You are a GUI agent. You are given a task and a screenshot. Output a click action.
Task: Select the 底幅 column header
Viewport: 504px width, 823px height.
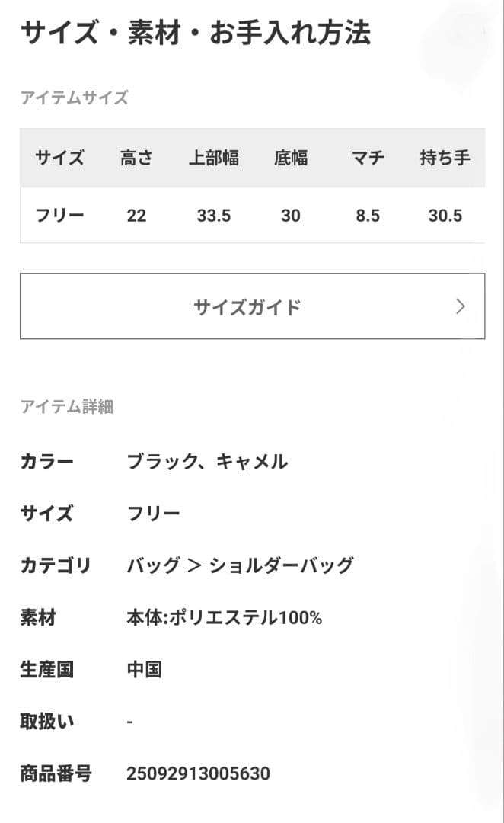[292, 158]
